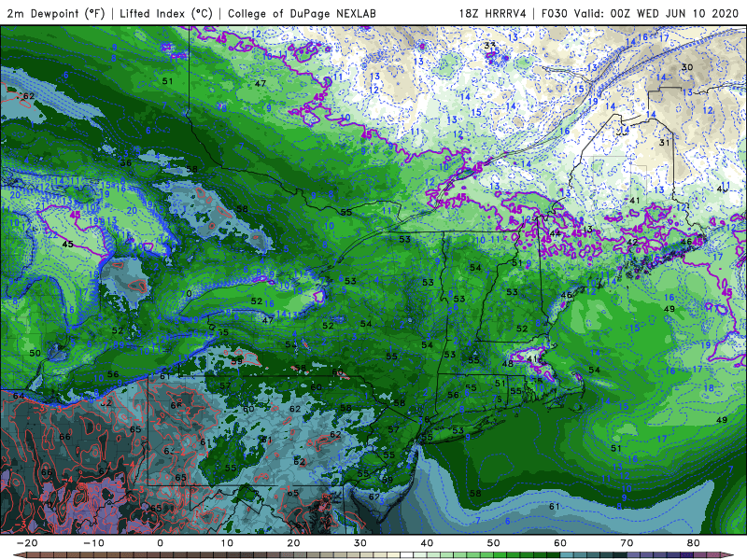
Task: Click the 60 label under the color bar
Action: coord(560,543)
